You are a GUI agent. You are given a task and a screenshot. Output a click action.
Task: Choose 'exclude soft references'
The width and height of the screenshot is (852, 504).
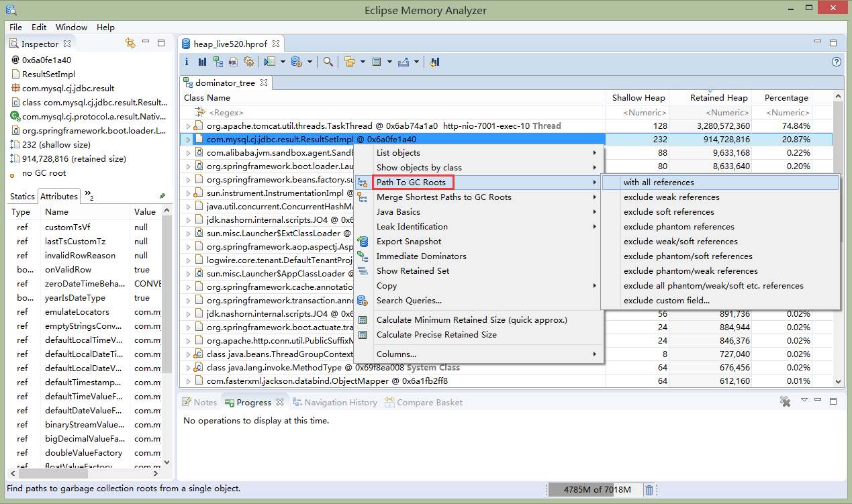click(720, 212)
